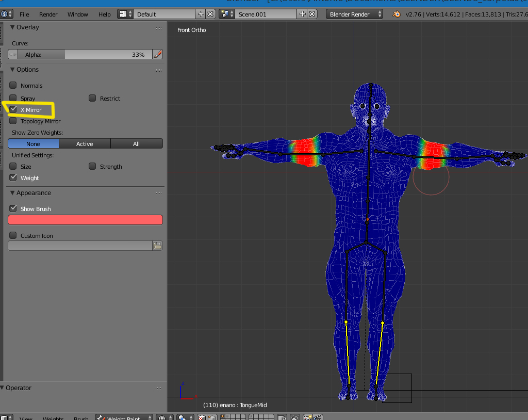Toggle the Show Brush checkbox
This screenshot has width=528, height=420.
[x=13, y=208]
